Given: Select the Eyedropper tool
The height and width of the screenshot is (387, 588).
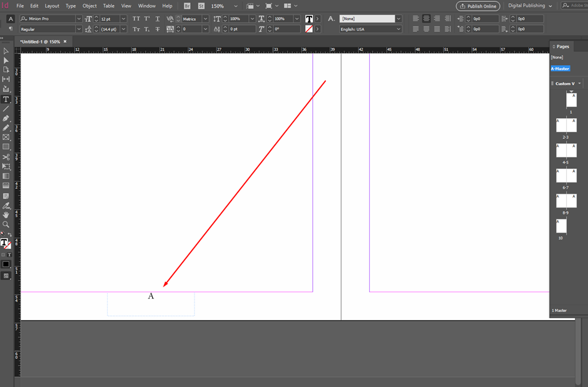Looking at the screenshot, I should click(6, 206).
